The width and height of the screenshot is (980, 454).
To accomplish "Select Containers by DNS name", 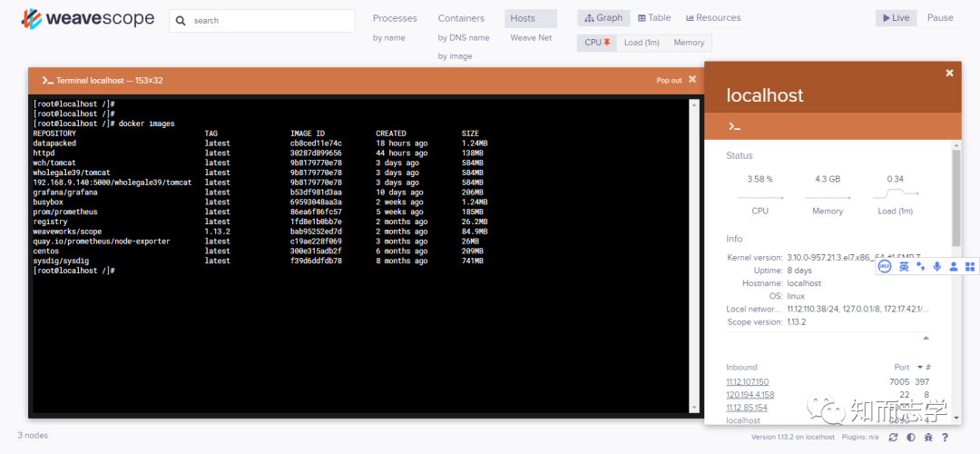I will (x=464, y=37).
